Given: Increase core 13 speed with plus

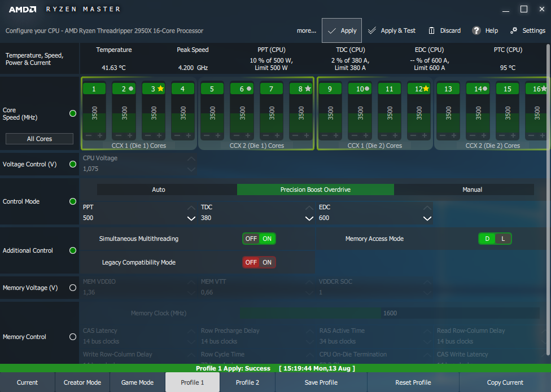Looking at the screenshot, I should pos(454,135).
